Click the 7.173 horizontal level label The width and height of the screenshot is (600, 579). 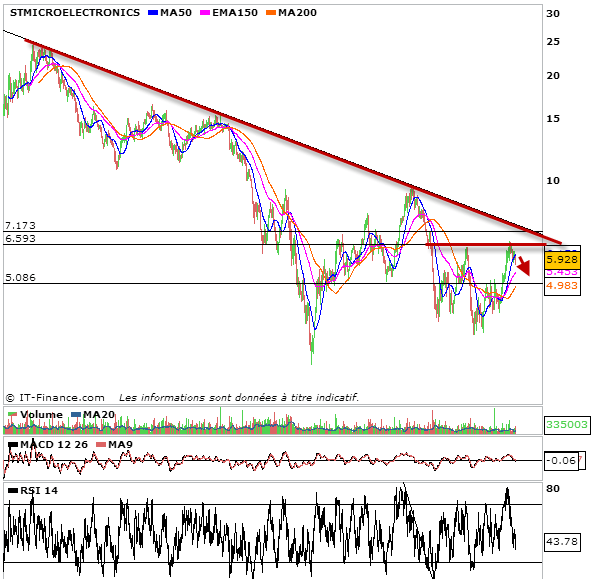[x=20, y=226]
